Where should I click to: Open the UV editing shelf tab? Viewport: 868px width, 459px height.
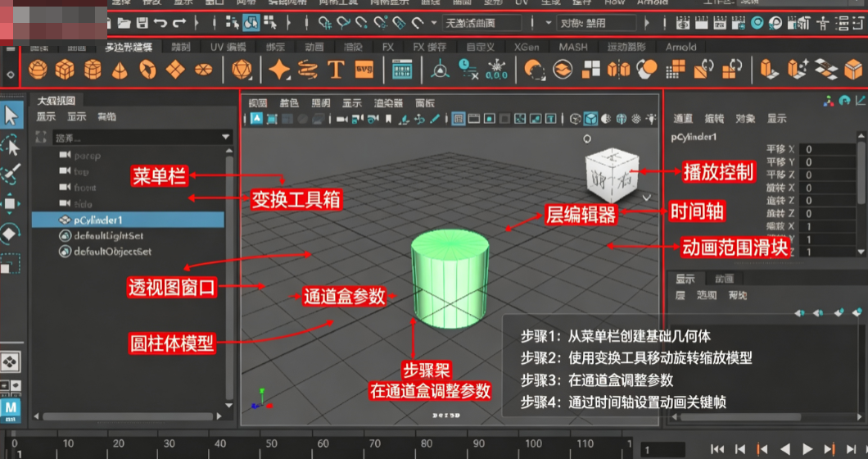point(228,47)
